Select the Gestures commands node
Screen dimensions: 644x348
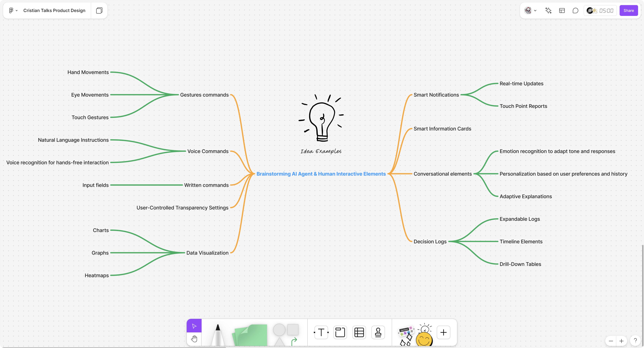204,95
